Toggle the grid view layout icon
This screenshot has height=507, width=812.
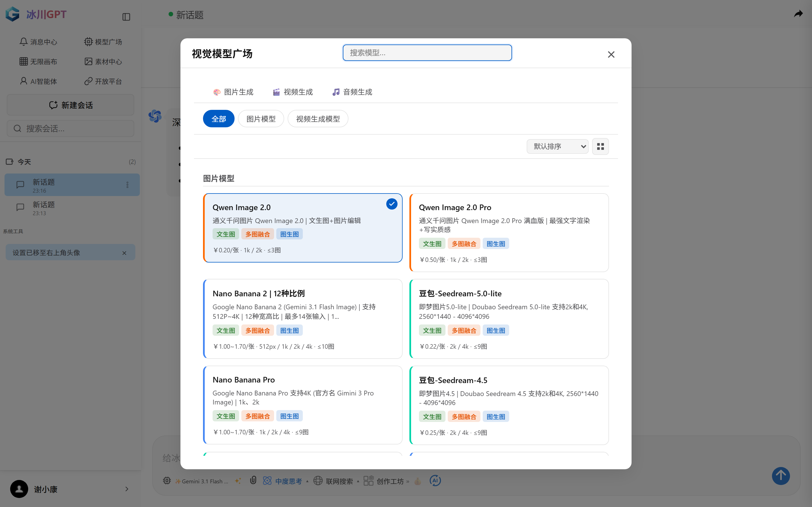tap(600, 146)
